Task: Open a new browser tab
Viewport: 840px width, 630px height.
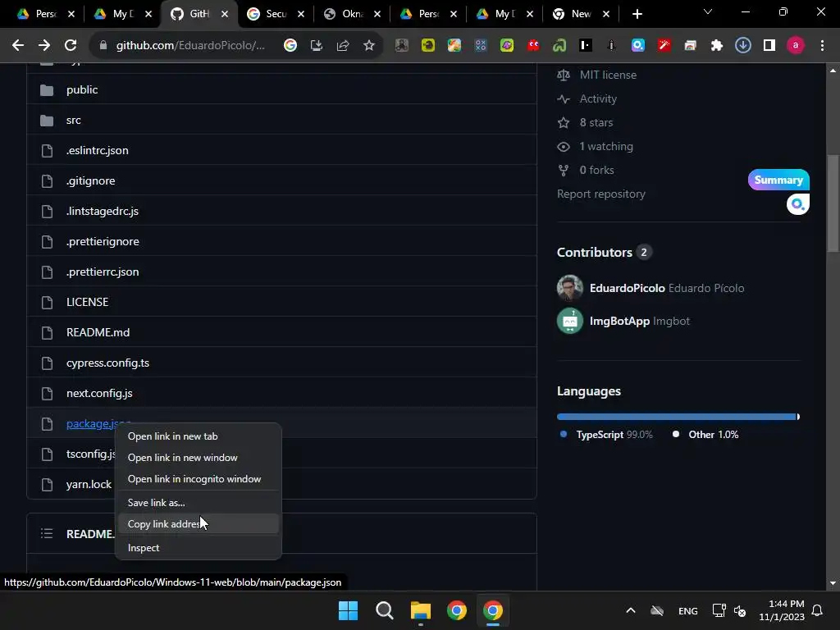Action: tap(637, 14)
